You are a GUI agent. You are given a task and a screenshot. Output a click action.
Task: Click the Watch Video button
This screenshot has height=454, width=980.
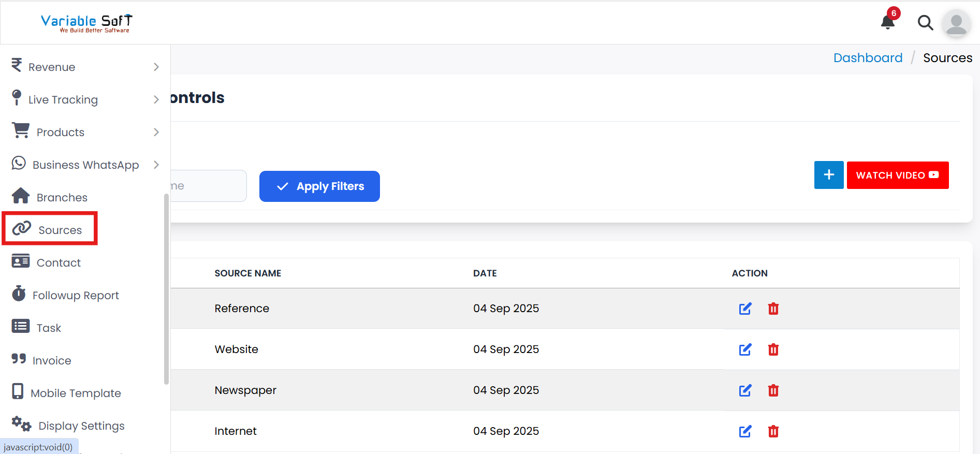(x=897, y=175)
